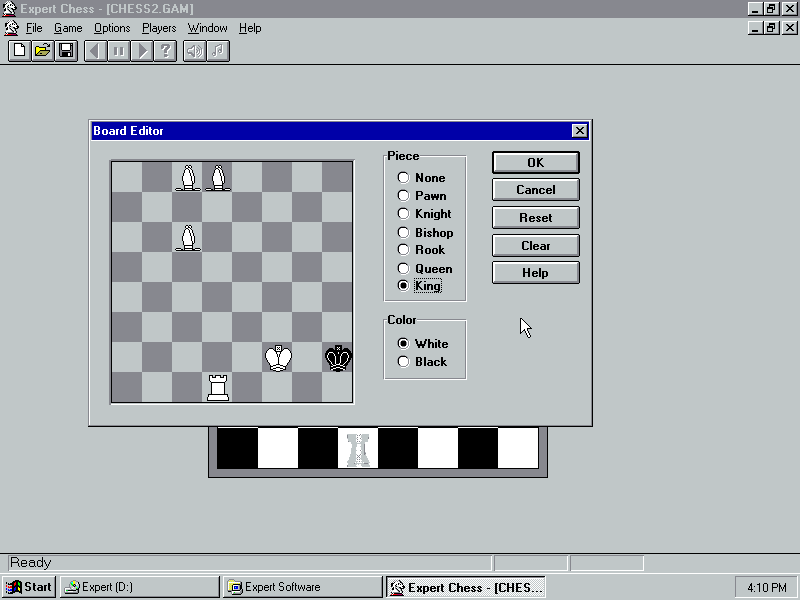Click the knight icon next to File menu
This screenshot has width=800, height=600.
[x=11, y=28]
